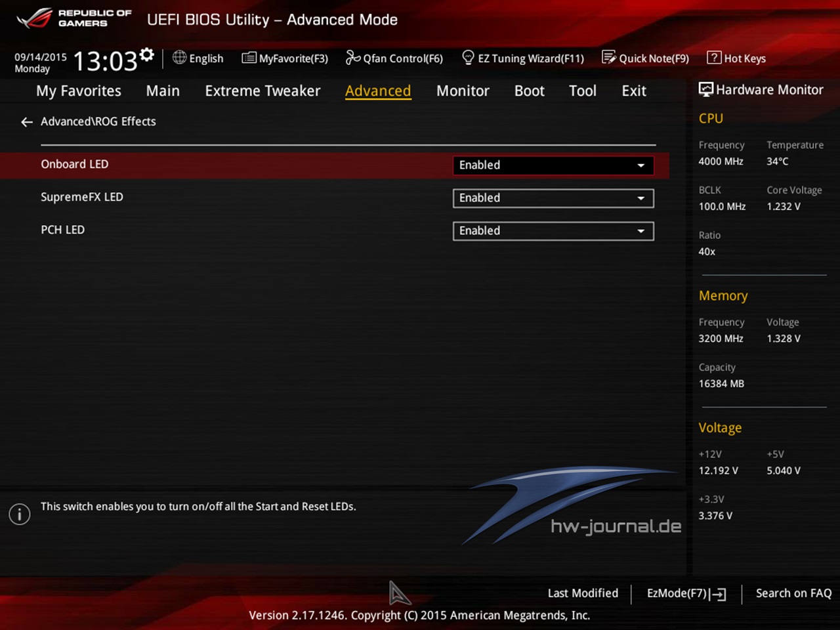
Task: View Last Modified settings
Action: point(583,593)
